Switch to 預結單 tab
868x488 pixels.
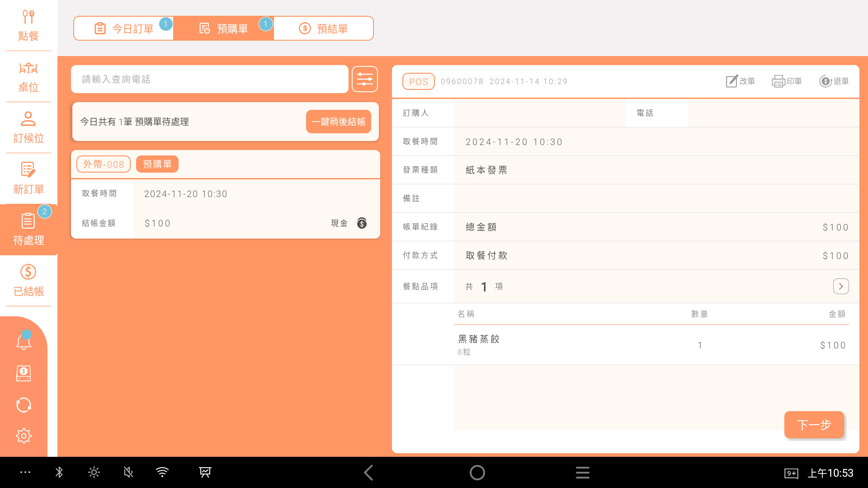[x=324, y=28]
